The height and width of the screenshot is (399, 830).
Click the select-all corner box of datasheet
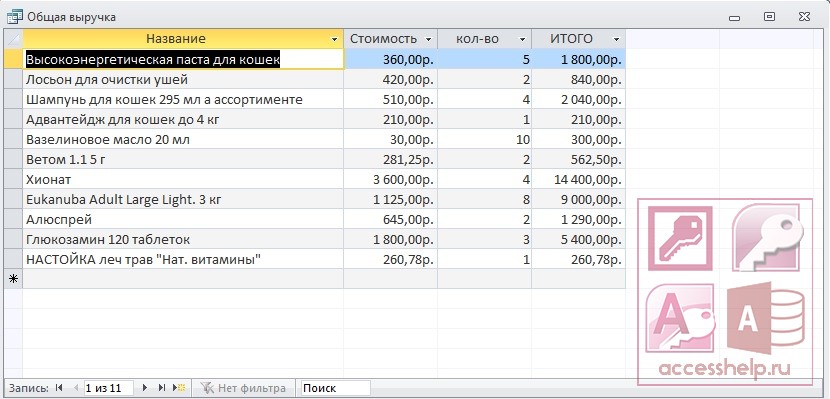pos(13,39)
